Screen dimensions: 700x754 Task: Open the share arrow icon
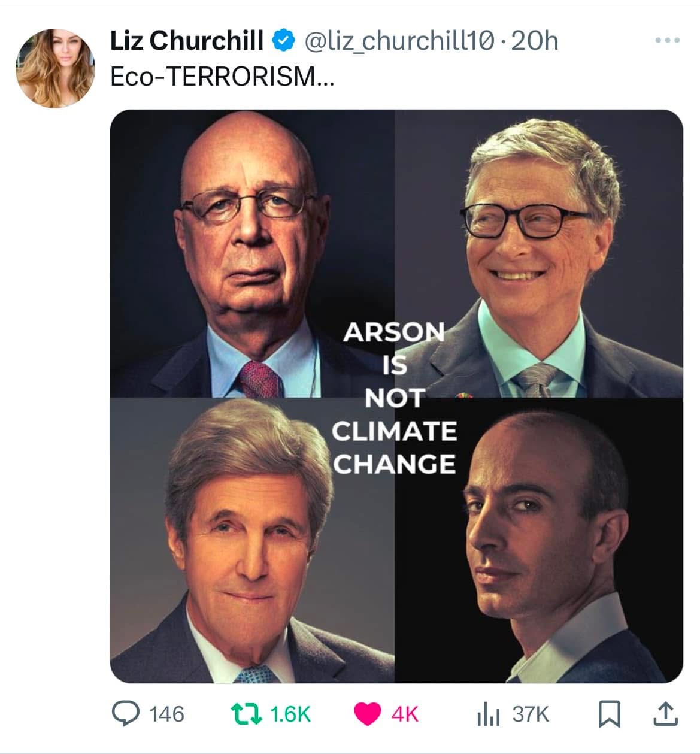coord(665,714)
